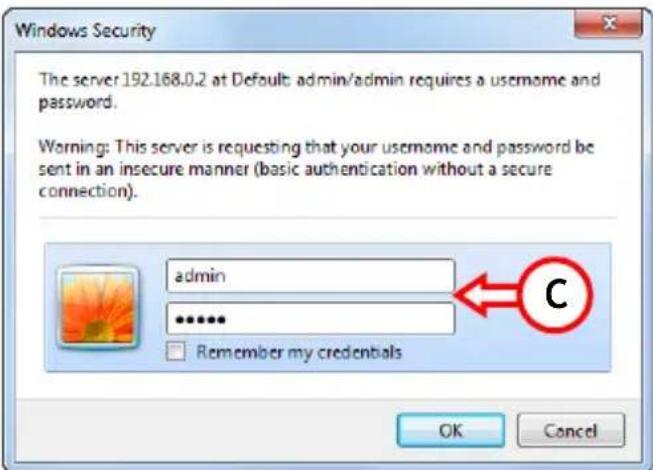Click the Warning: label starting the paragraph

point(74,147)
